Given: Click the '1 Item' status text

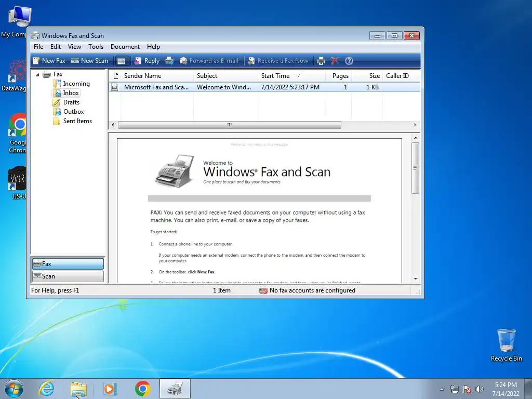Looking at the screenshot, I should 221,290.
